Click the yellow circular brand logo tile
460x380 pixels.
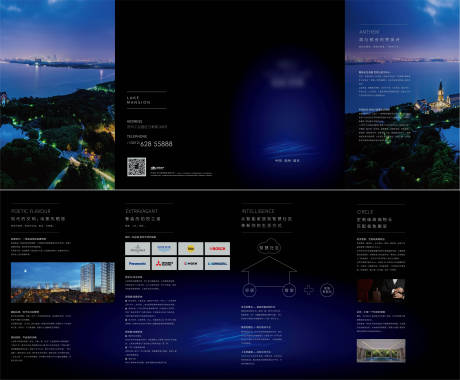pos(191,249)
